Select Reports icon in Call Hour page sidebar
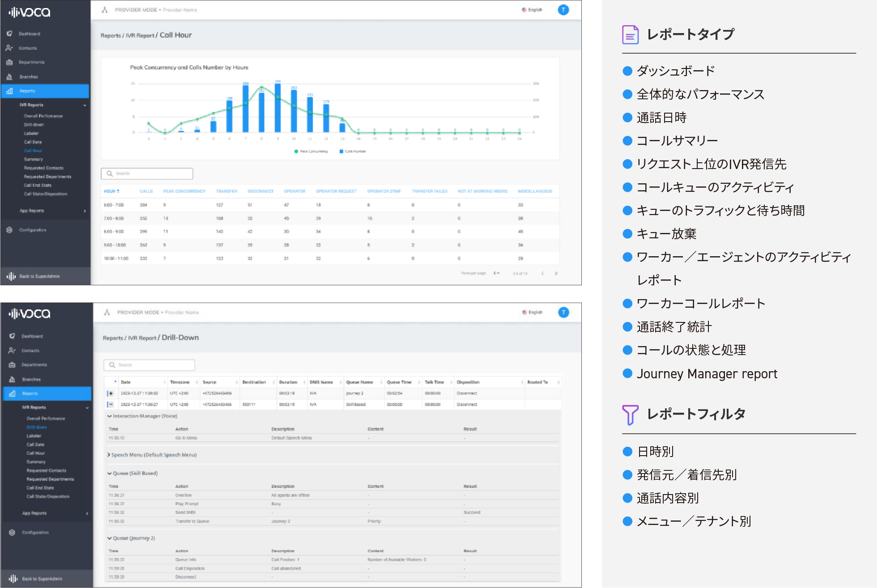This screenshot has height=588, width=877. tap(9, 91)
